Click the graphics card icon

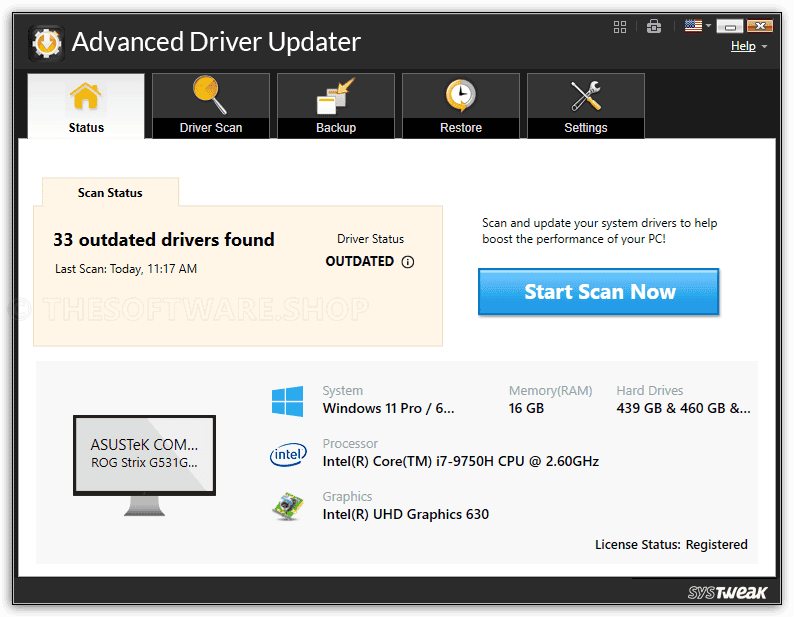tap(288, 507)
